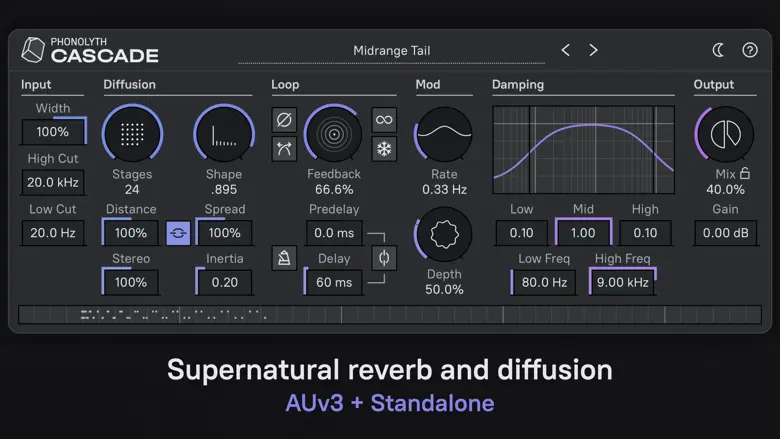
Task: Toggle the Mix lock icon
Action: 745,173
